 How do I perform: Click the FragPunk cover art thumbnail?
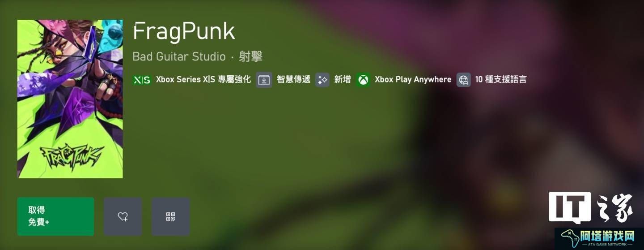point(70,99)
